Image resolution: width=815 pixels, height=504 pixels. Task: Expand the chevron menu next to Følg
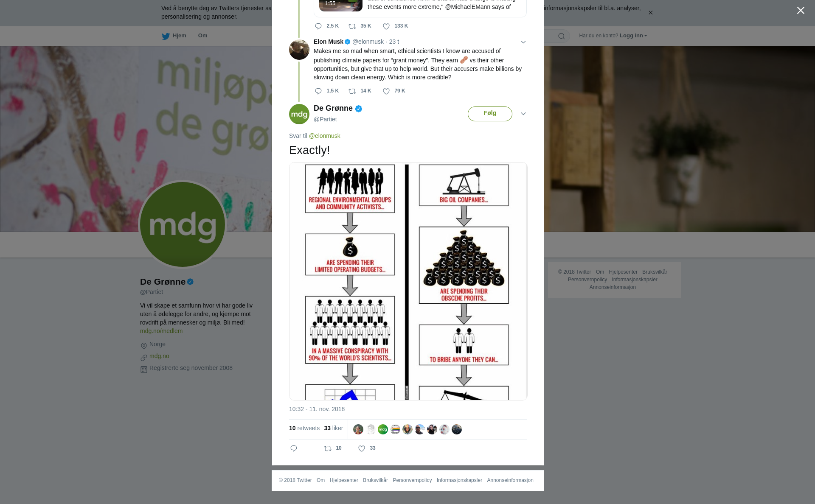pos(523,114)
